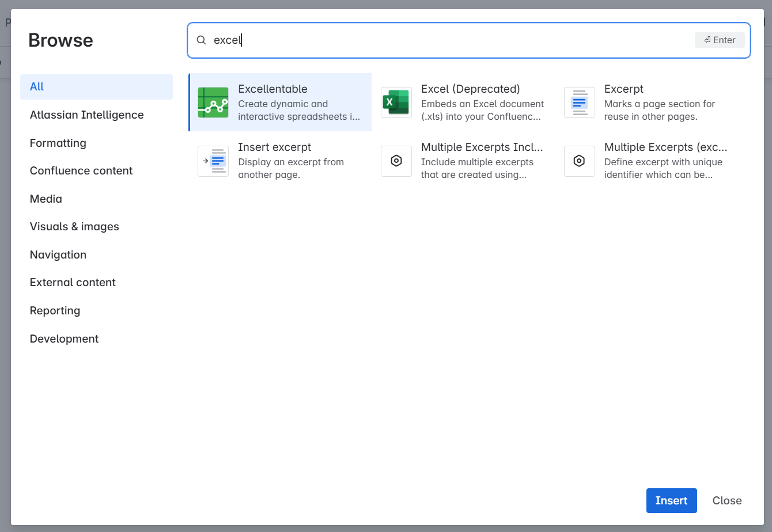The image size is (772, 532).
Task: Click "Multiple Excerpts Incl..." title text
Action: [482, 147]
